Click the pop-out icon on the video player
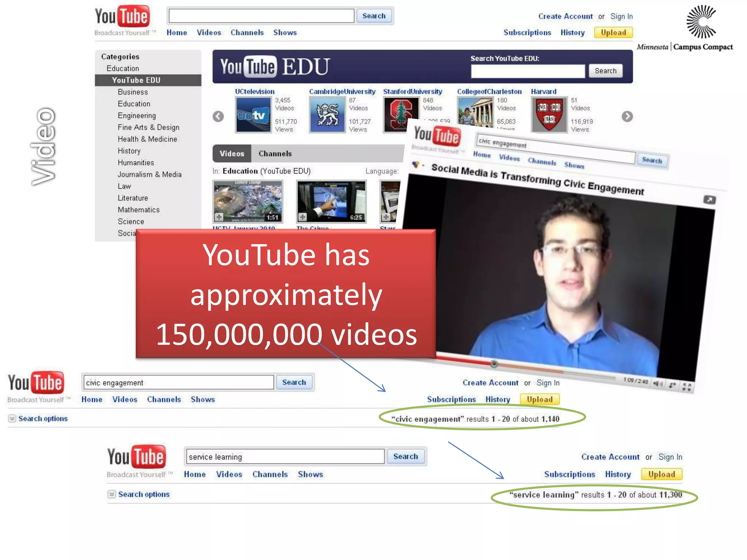Screen dimensions: 747x560 (x=709, y=199)
